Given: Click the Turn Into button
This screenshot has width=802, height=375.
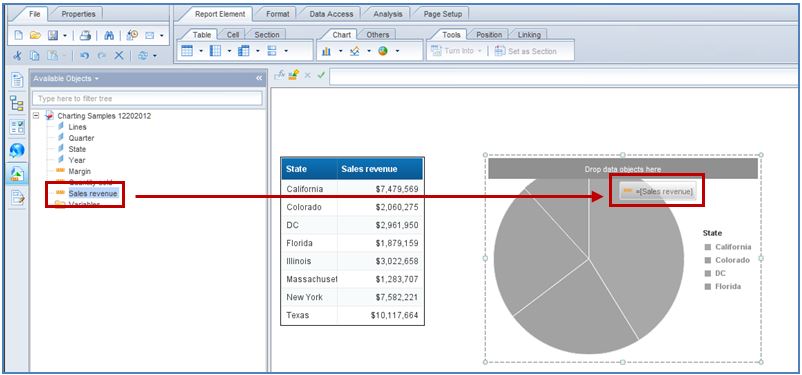Looking at the screenshot, I should point(456,51).
